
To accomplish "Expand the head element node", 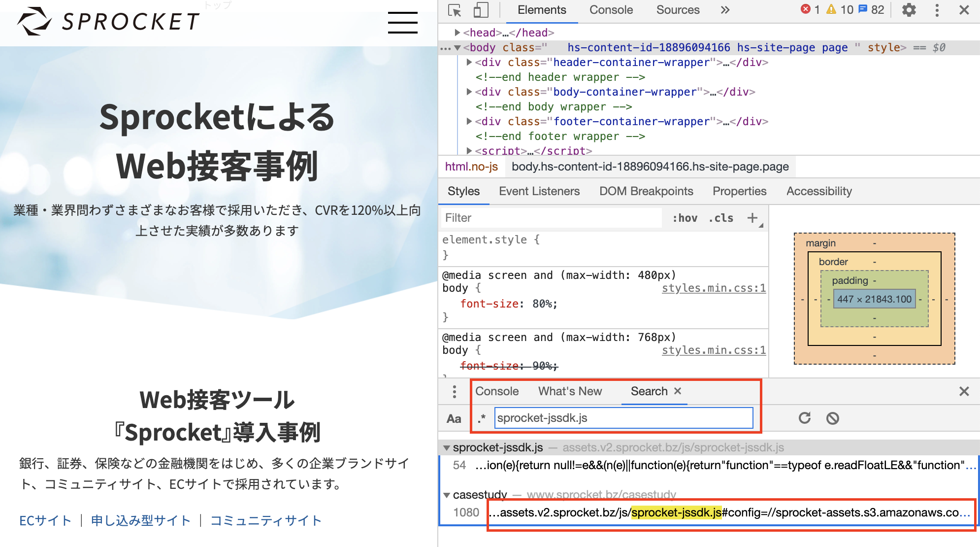I will click(457, 33).
